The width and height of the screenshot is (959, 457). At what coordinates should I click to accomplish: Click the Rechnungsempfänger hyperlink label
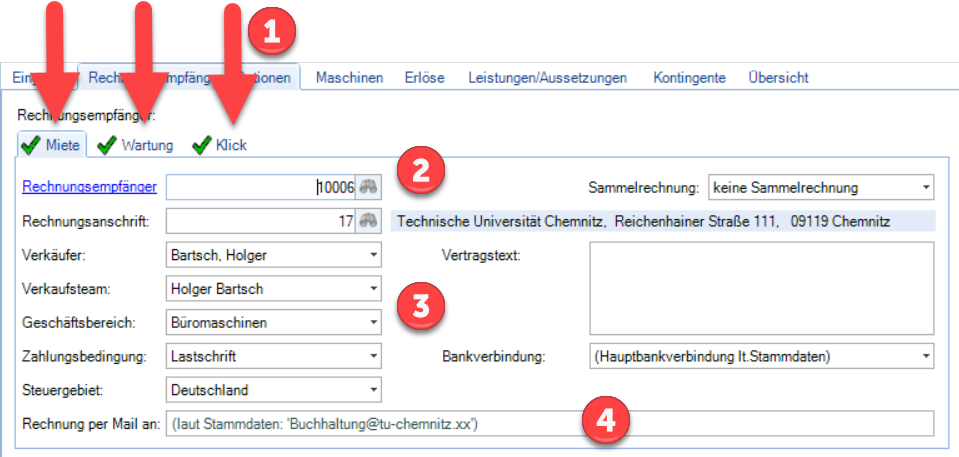pos(89,186)
